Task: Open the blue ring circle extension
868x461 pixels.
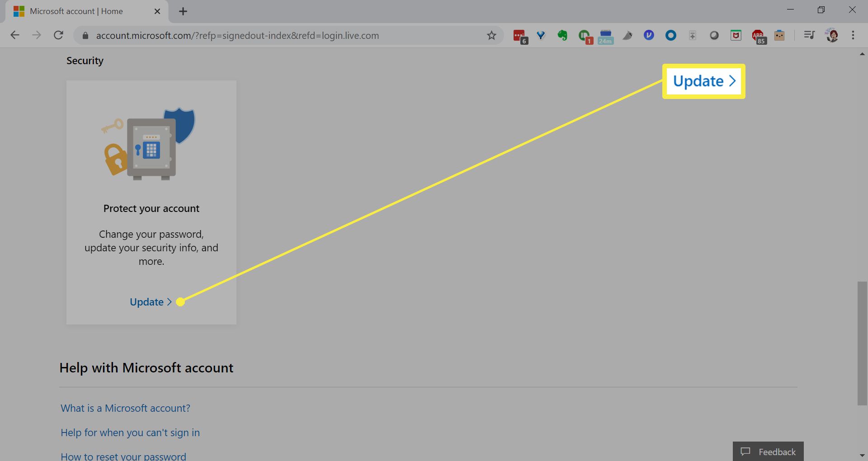Action: click(x=671, y=35)
